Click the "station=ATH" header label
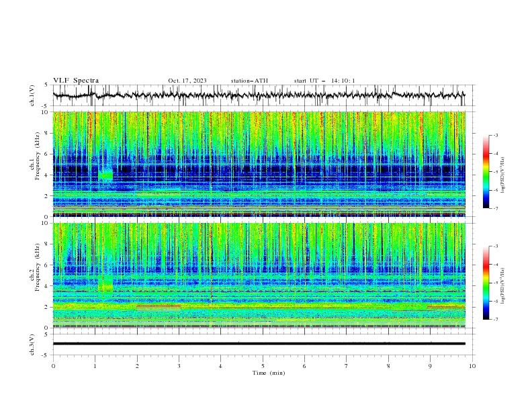532x411 pixels. click(249, 81)
